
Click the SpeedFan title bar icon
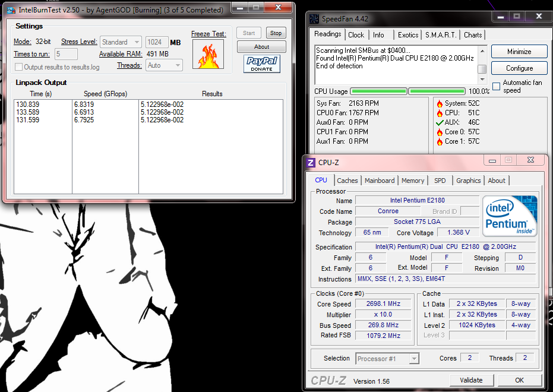tap(314, 18)
